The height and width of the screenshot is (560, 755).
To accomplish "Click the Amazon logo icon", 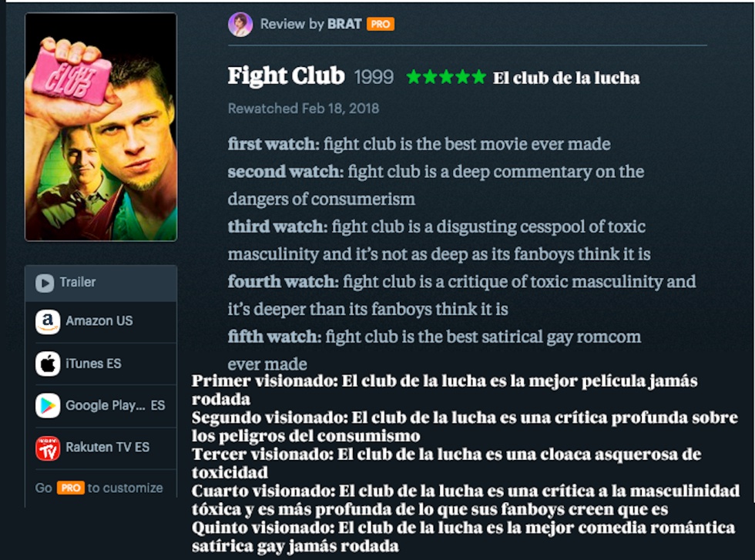I will click(48, 321).
